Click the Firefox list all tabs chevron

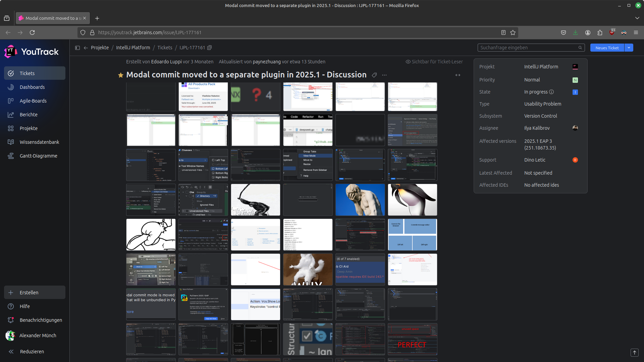click(637, 18)
